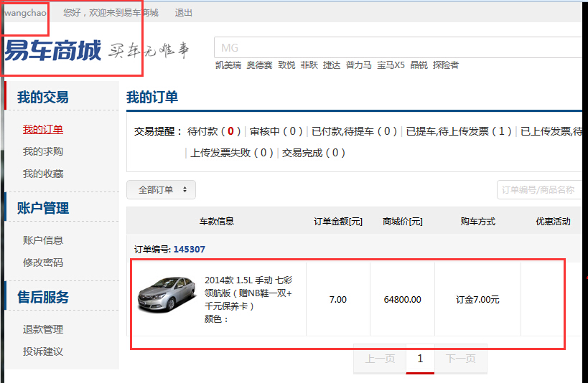Filter orders by 交易完成 (0)

tap(314, 153)
